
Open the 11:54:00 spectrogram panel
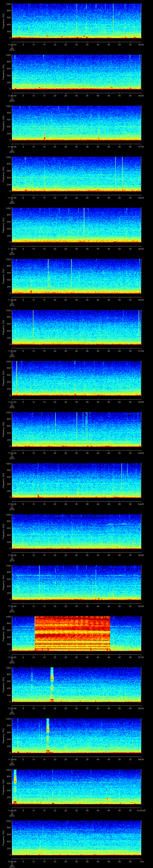[76, 531]
